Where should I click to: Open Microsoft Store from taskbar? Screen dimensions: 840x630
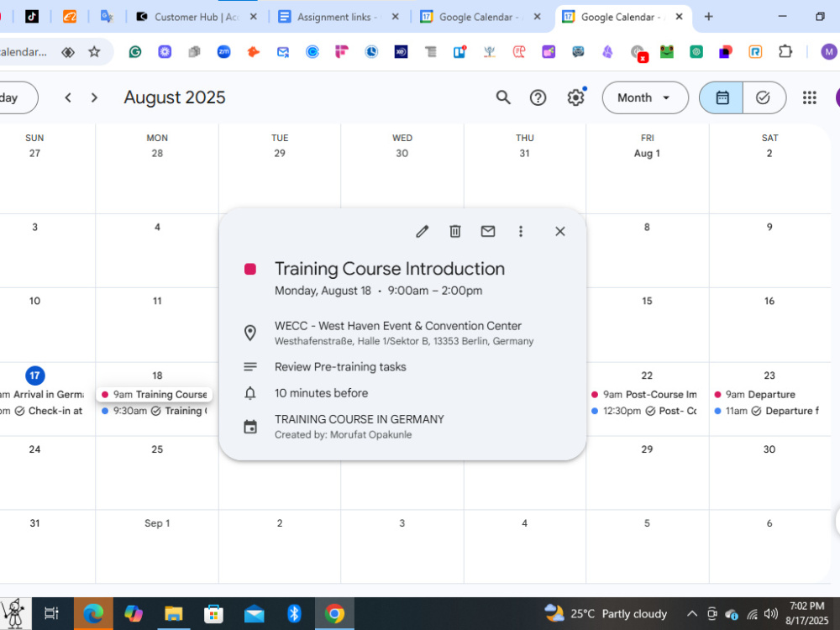click(x=213, y=613)
